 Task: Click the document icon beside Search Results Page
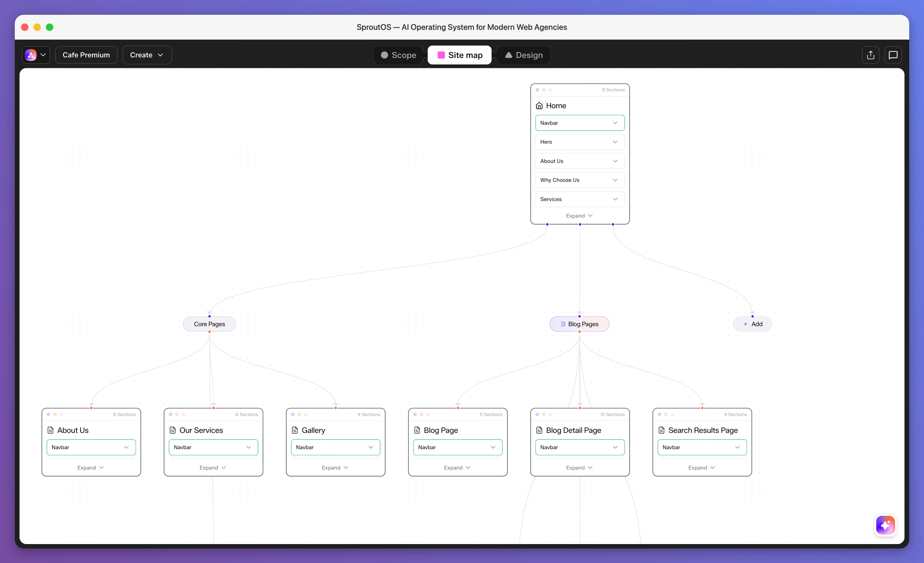[661, 430]
